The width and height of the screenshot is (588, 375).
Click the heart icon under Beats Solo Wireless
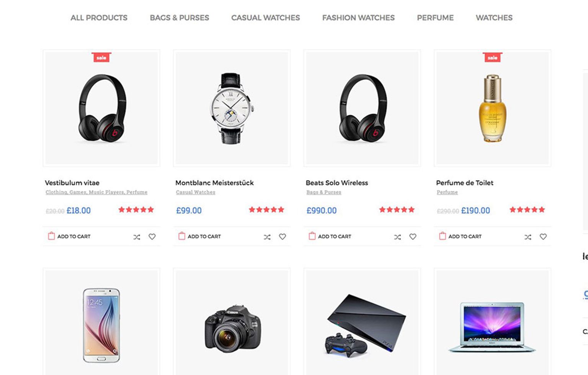[413, 237]
